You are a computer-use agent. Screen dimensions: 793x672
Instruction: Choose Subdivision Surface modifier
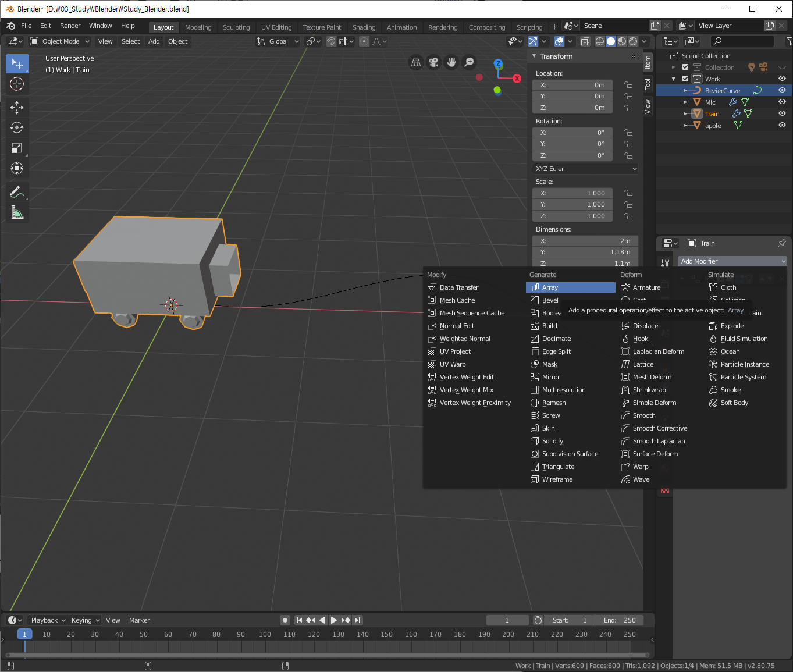coord(570,454)
